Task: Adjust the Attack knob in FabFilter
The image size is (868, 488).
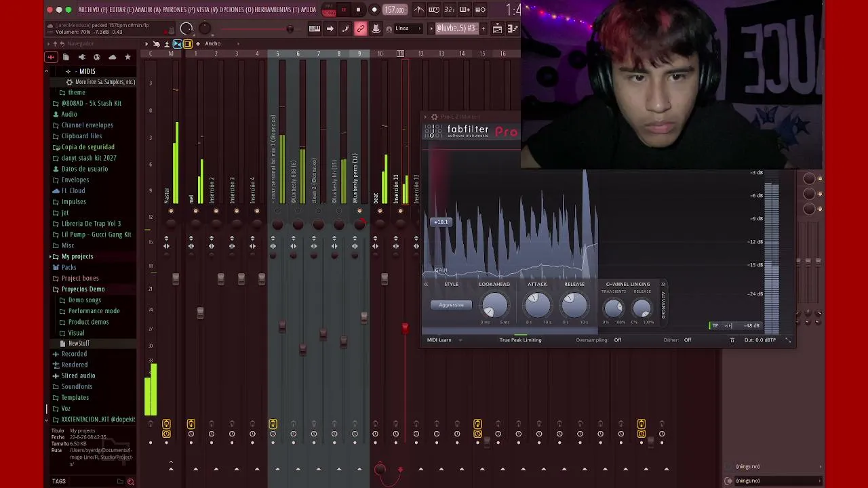Action: (537, 306)
